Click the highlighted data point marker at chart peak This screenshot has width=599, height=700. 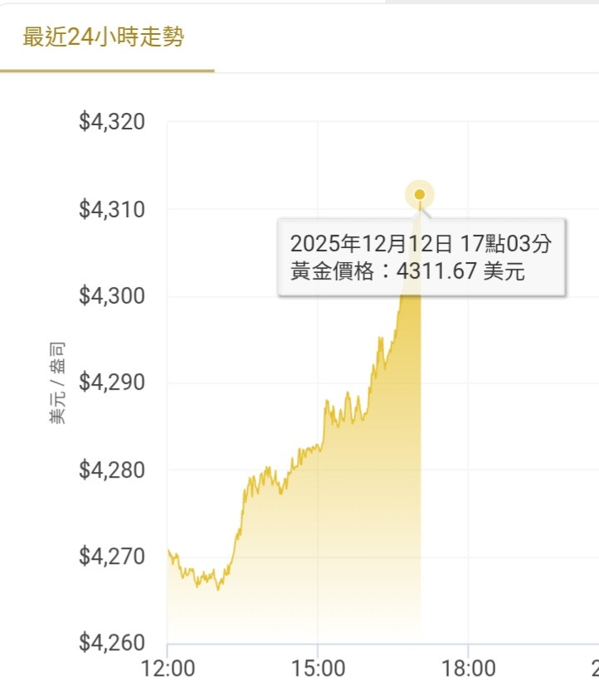(420, 195)
